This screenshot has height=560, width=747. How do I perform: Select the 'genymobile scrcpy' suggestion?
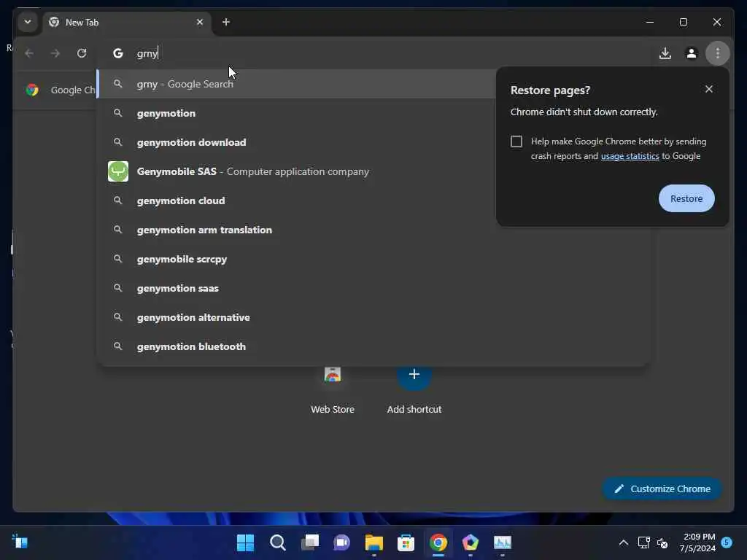(373, 259)
